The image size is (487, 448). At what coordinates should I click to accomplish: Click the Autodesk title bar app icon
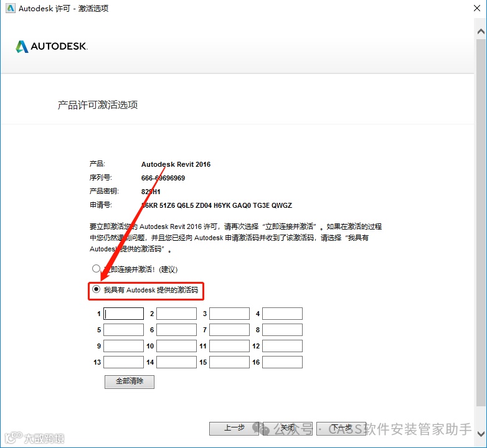[10, 8]
